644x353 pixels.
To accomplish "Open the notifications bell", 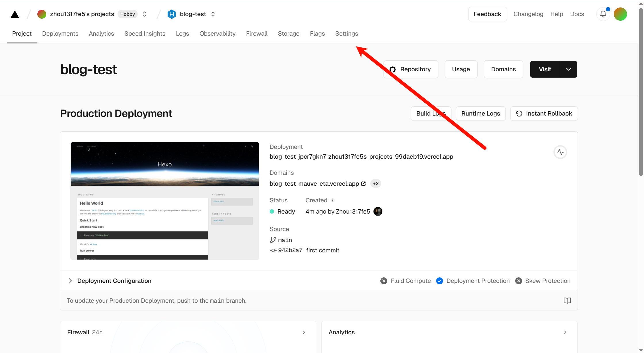I will (603, 14).
